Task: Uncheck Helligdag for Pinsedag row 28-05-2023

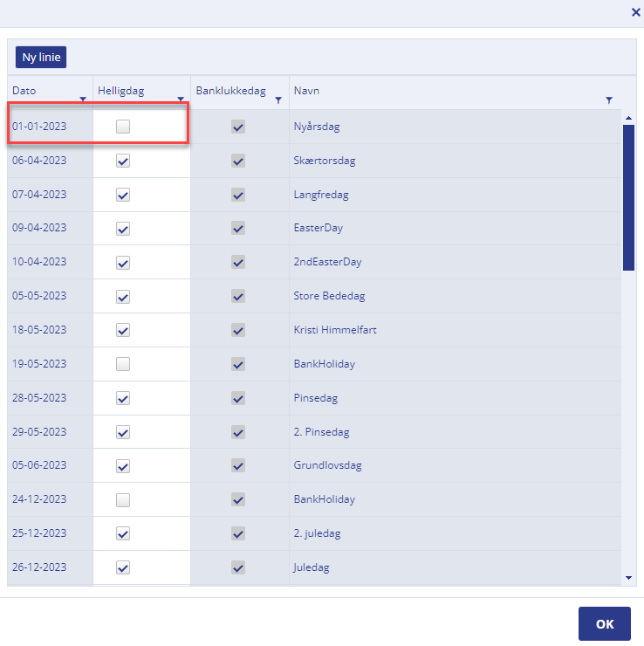Action: pyautogui.click(x=123, y=398)
